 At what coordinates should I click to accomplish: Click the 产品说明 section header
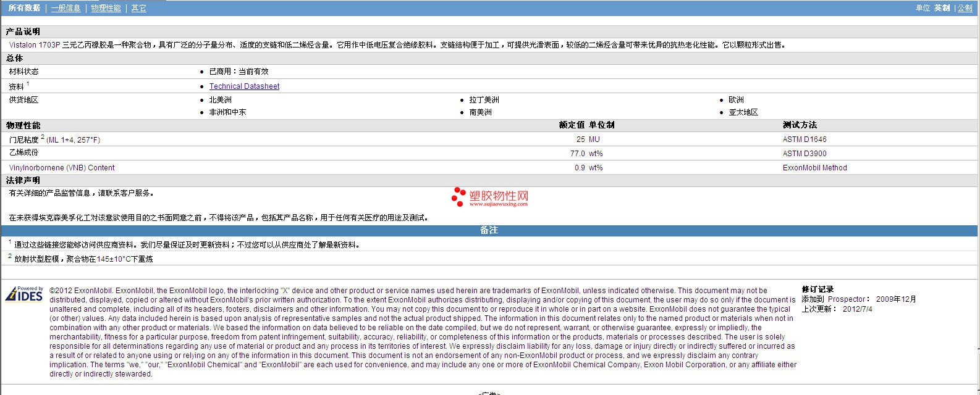click(x=23, y=31)
